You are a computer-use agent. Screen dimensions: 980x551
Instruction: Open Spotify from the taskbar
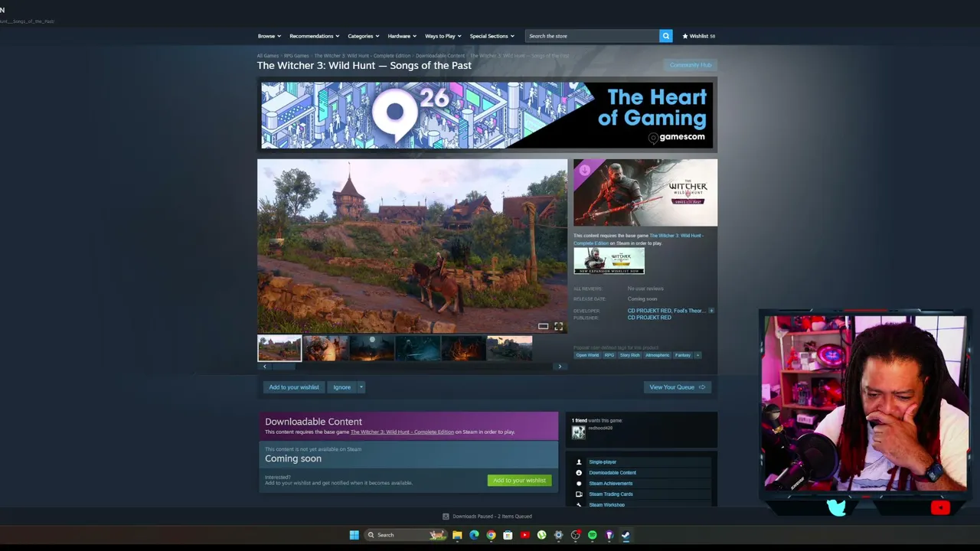pos(592,535)
